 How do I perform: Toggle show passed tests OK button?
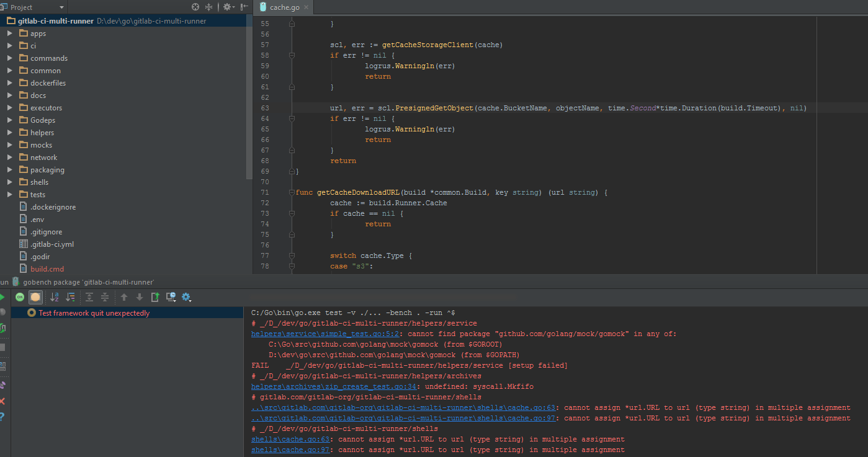coord(20,297)
